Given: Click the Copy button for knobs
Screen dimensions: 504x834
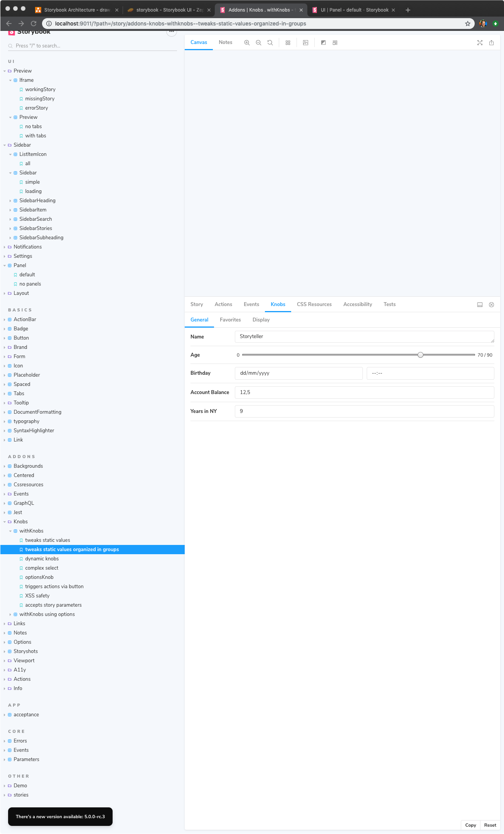Looking at the screenshot, I should pyautogui.click(x=470, y=825).
